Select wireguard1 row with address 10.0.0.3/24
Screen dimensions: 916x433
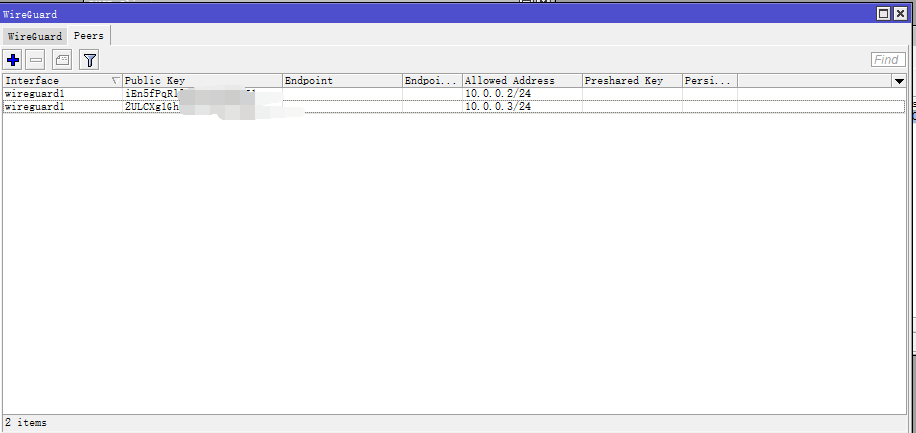click(x=454, y=106)
